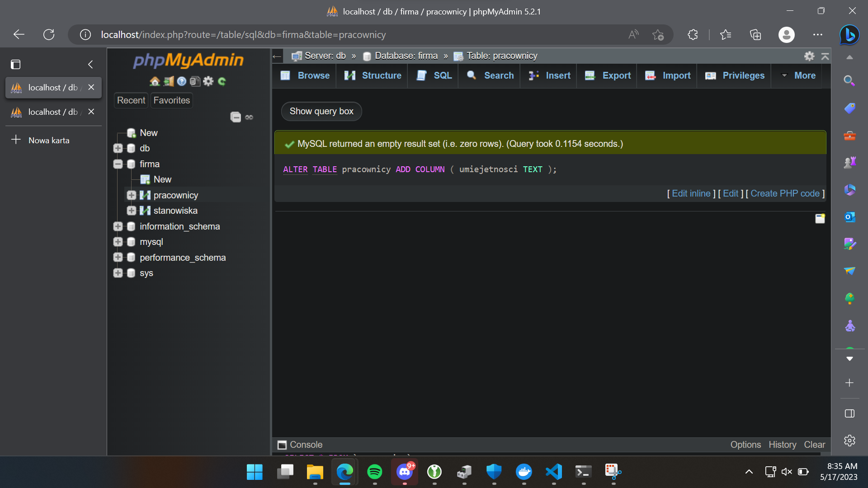868x488 pixels.
Task: Click Console History link
Action: [x=782, y=445]
